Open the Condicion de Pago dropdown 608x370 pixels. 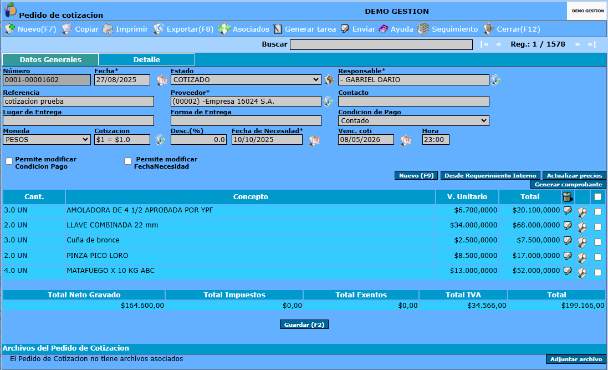[x=414, y=121]
